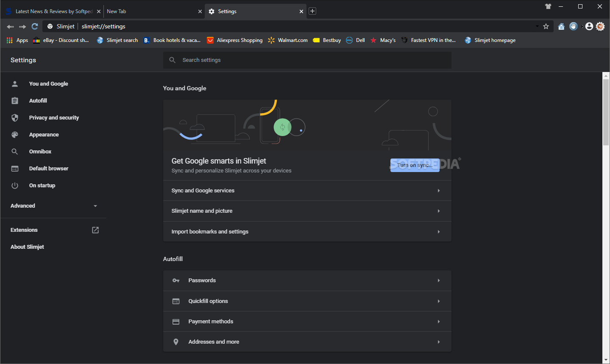
Task: Click the Quickfill options icon
Action: (x=176, y=301)
